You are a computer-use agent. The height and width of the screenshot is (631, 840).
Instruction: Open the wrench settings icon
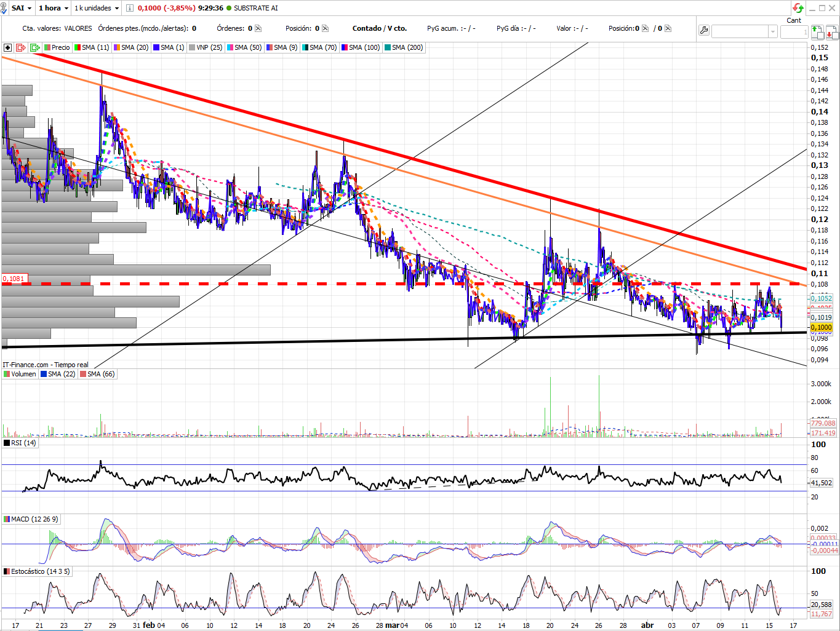point(704,30)
